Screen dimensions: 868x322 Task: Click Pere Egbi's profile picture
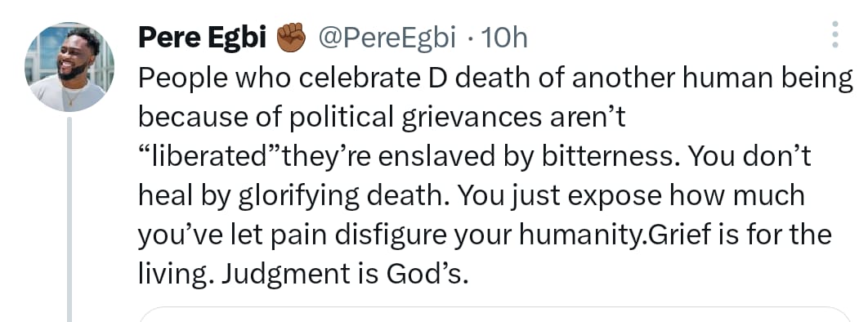point(69,67)
